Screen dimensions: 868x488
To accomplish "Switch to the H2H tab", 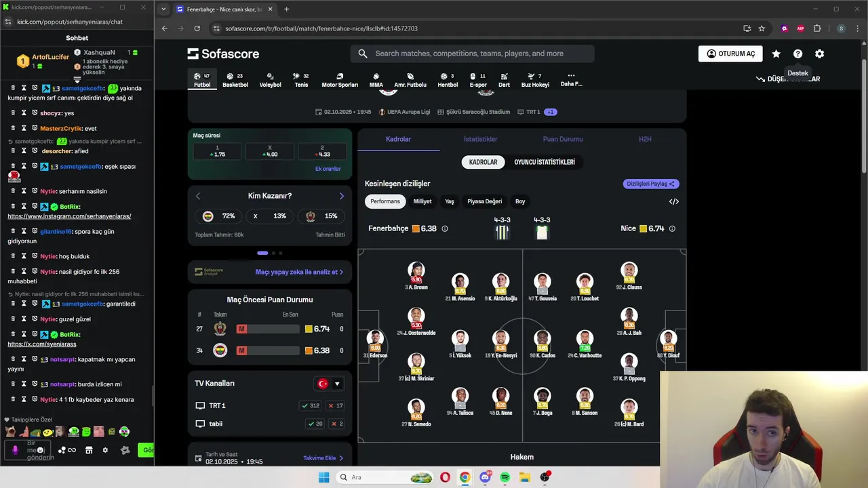I will coord(645,139).
